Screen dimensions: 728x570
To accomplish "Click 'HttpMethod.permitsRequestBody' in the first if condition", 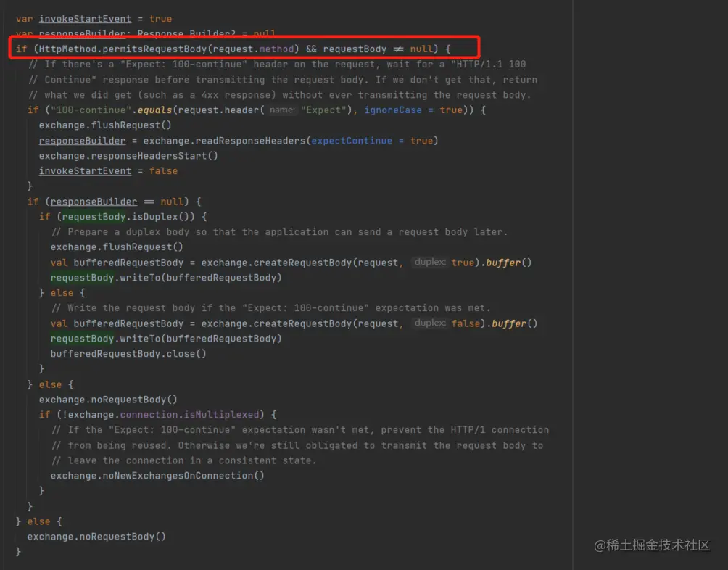I will (123, 49).
